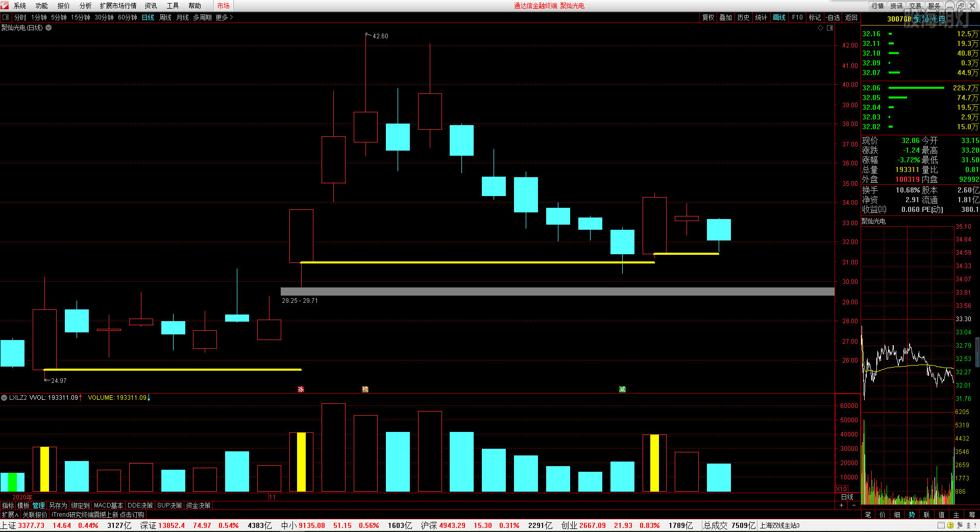Open F10 company info
The height and width of the screenshot is (532, 980).
[797, 17]
